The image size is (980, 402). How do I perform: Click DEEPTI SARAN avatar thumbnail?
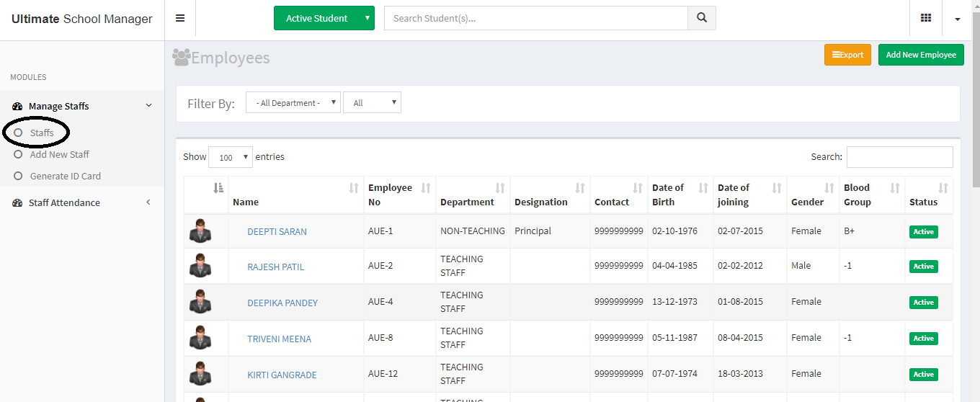[x=200, y=231]
